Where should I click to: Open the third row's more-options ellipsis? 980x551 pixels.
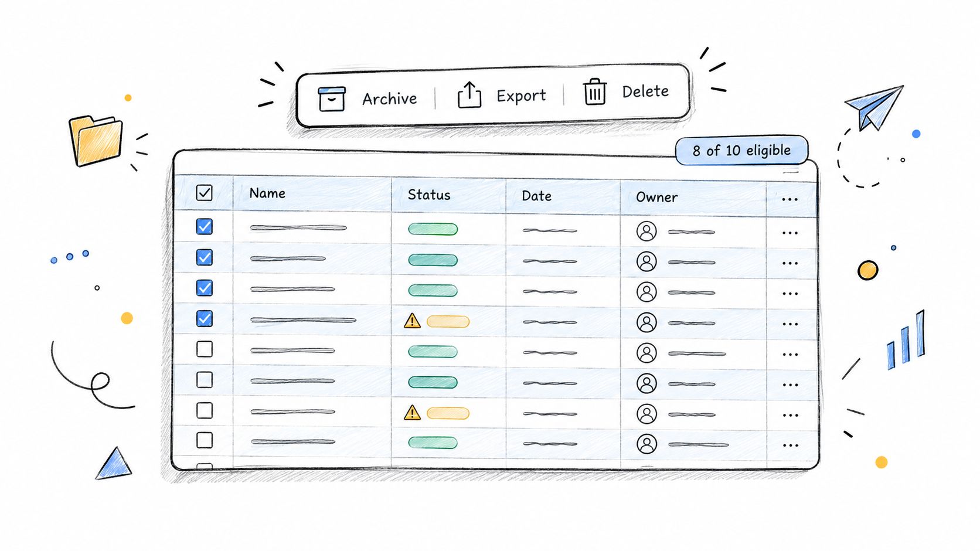click(790, 294)
